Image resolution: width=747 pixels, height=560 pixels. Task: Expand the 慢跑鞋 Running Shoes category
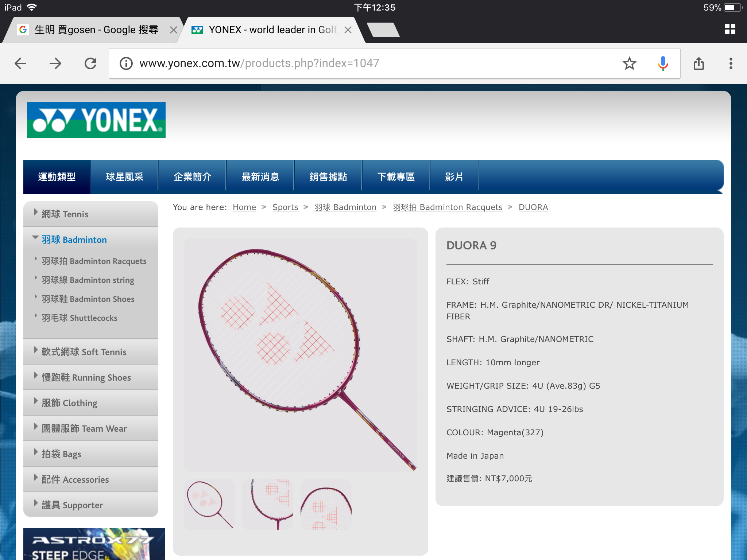86,377
